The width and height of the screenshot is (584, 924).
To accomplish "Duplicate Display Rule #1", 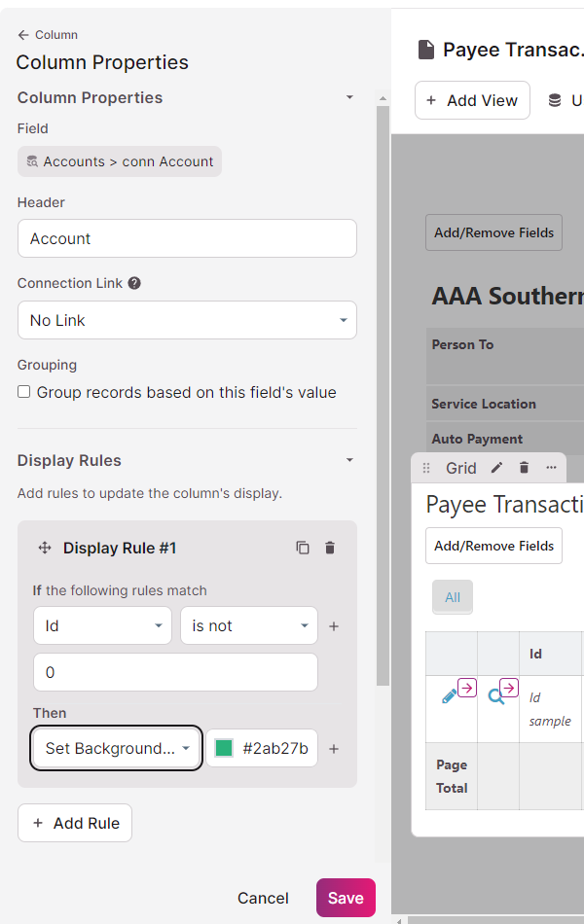I will (303, 548).
